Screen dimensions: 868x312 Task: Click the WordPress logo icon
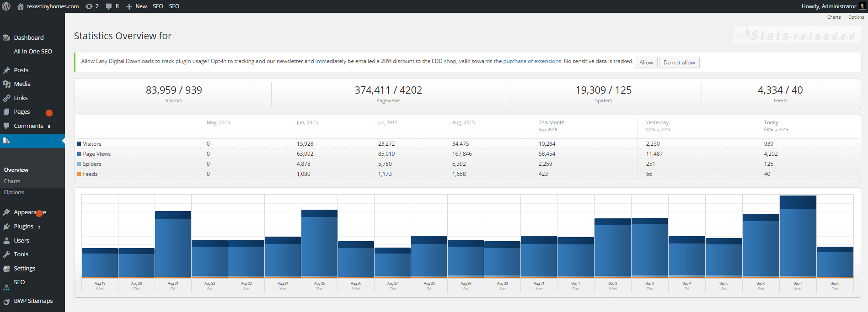[x=6, y=6]
